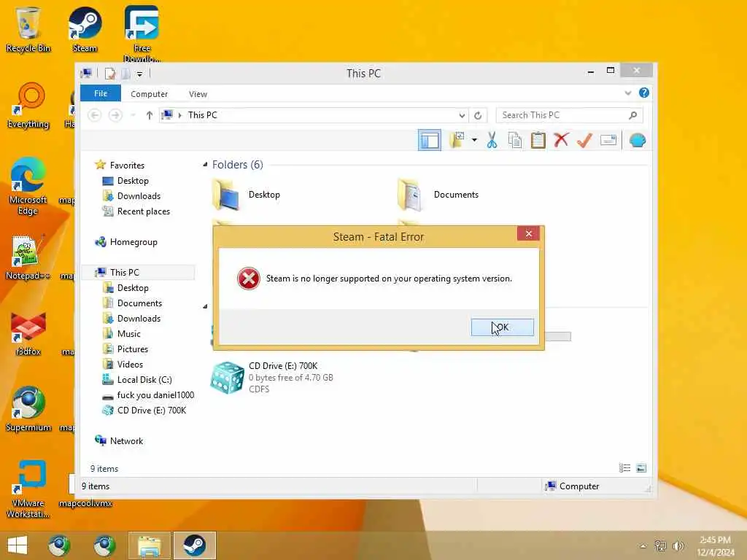Open the View ribbon tab
747x560 pixels.
click(198, 94)
